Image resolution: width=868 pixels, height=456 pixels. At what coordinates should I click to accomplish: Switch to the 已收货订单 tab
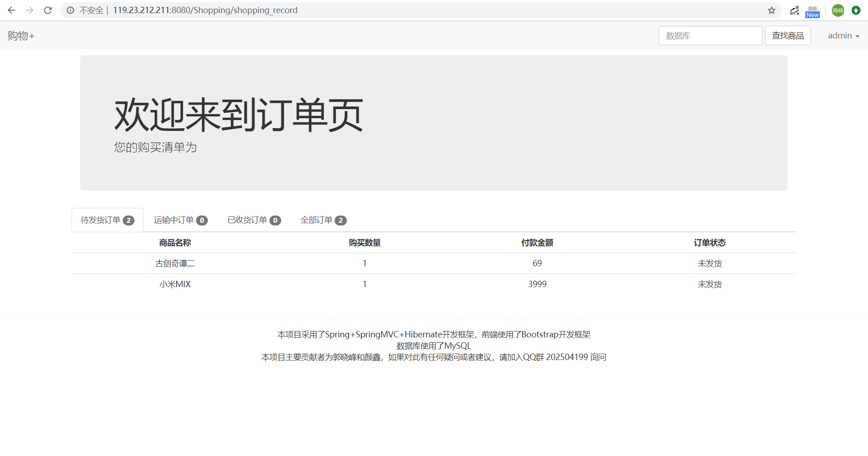coord(253,220)
